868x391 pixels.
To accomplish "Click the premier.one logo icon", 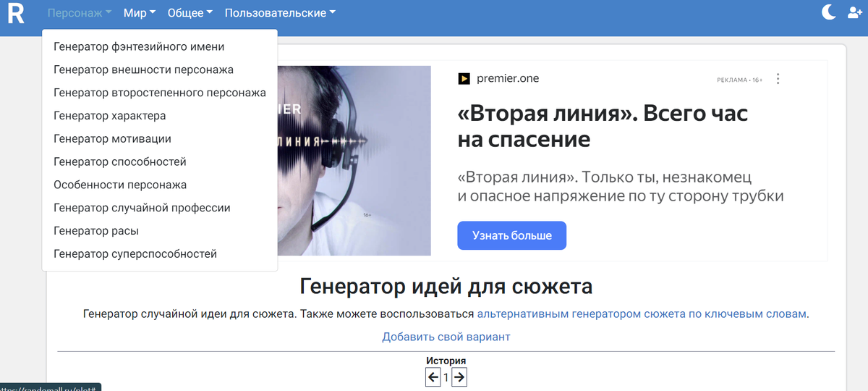I will [464, 79].
